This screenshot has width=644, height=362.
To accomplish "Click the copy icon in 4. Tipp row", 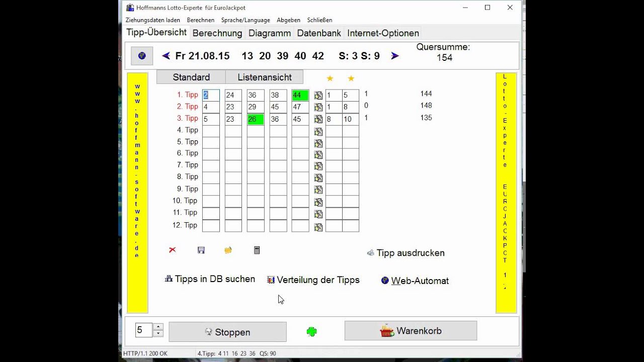I will pos(318,132).
